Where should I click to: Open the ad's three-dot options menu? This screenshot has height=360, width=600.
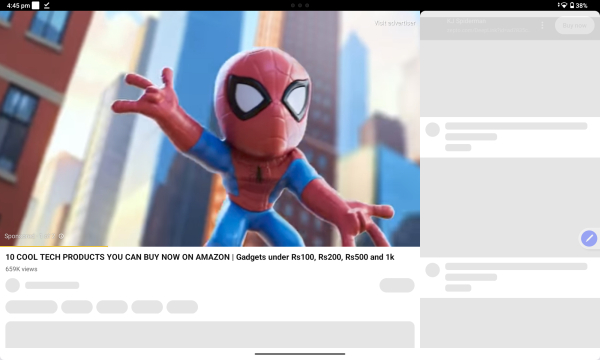(542, 25)
